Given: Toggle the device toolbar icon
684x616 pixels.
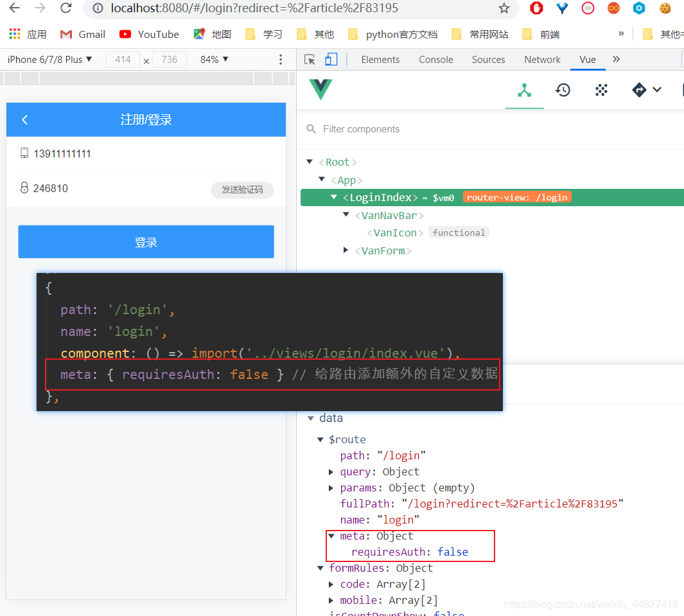Looking at the screenshot, I should click(331, 59).
